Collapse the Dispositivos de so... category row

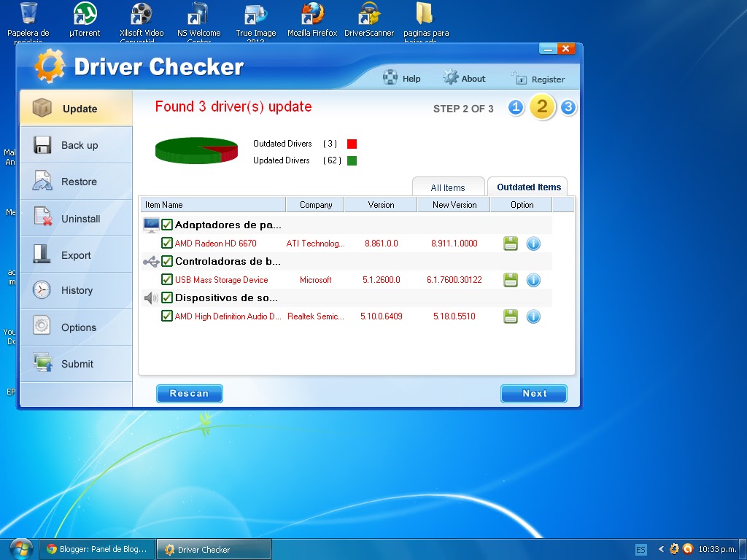click(347, 298)
